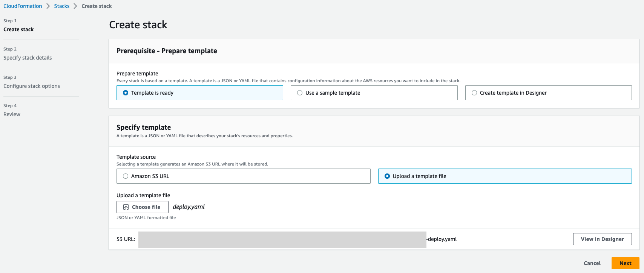Click the 'Template source' label
Viewport: 644px width, 273px height.
pos(136,157)
